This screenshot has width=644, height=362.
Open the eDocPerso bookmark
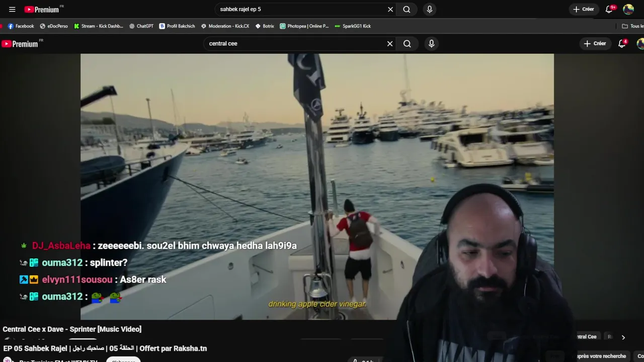(54, 26)
